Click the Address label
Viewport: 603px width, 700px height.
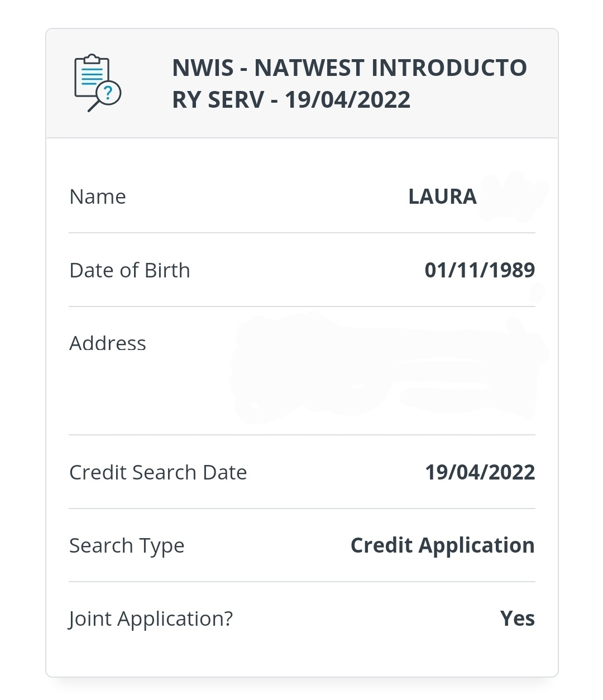pyautogui.click(x=108, y=343)
